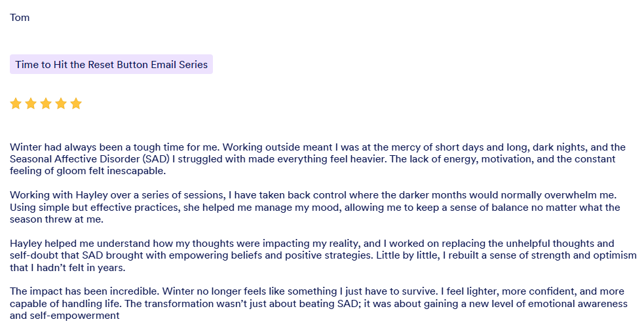The height and width of the screenshot is (330, 644).
Task: Open the Time to Hit the Reset Button Email Series tag
Action: [x=111, y=65]
